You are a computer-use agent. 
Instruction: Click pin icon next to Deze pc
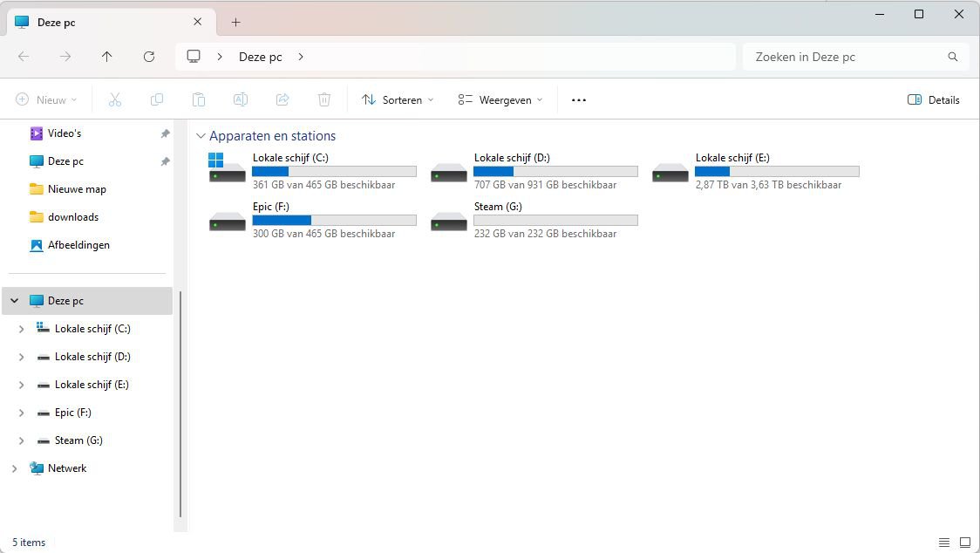pos(165,161)
